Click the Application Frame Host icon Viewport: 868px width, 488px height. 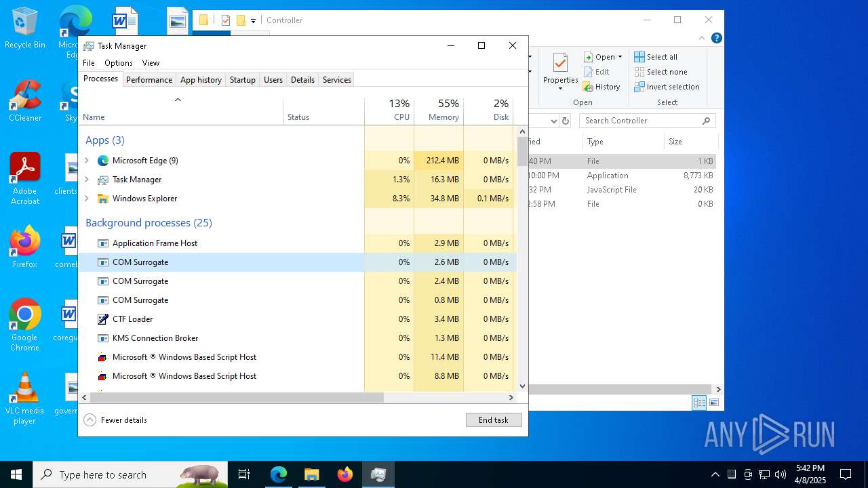click(103, 243)
